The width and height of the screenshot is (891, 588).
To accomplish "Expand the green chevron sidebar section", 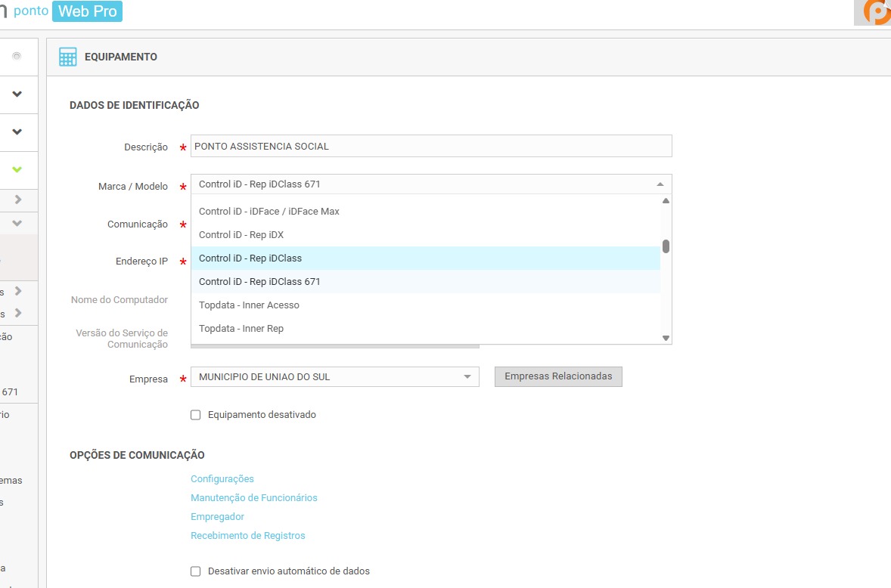I will 17,170.
